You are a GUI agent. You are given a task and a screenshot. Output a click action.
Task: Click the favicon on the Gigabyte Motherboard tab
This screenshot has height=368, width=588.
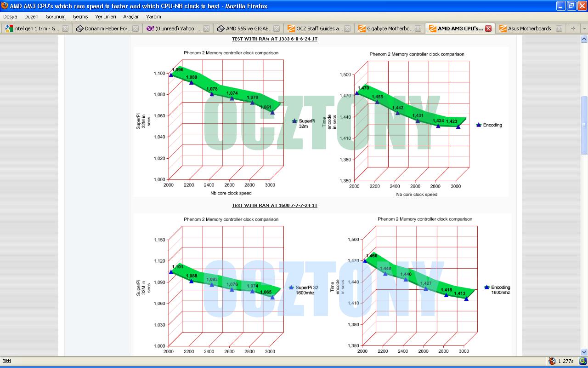(x=362, y=29)
